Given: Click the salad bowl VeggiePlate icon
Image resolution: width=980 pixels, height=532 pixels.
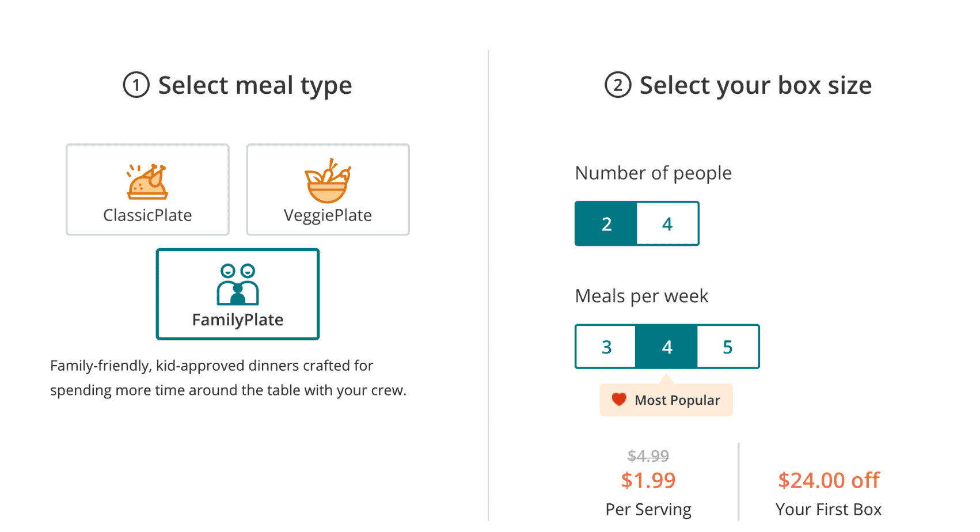Looking at the screenshot, I should coord(328,181).
